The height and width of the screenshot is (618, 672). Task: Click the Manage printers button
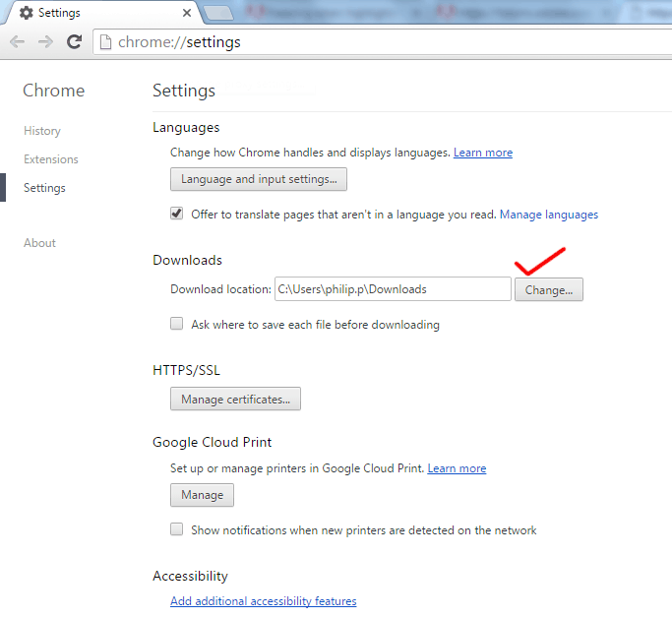coord(203,495)
